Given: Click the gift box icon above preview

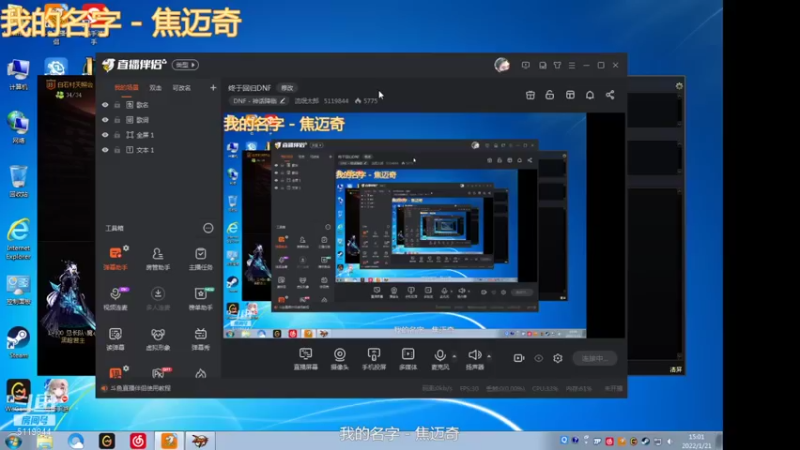Looking at the screenshot, I should click(530, 95).
